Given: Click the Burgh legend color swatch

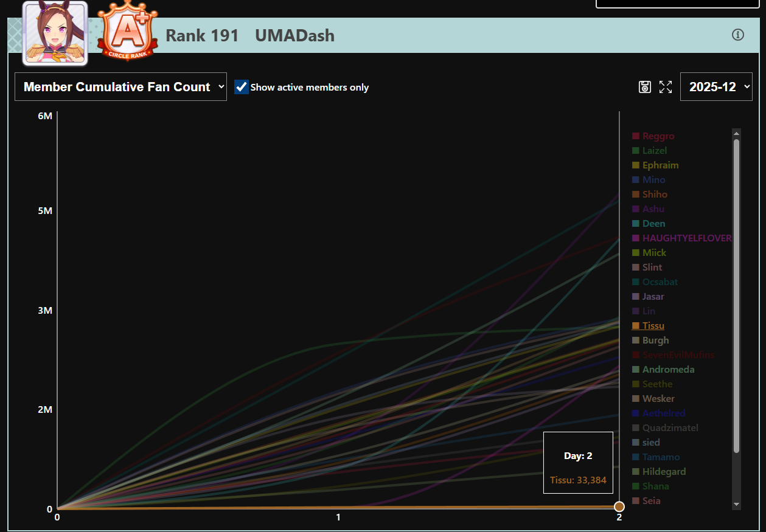Looking at the screenshot, I should [636, 340].
